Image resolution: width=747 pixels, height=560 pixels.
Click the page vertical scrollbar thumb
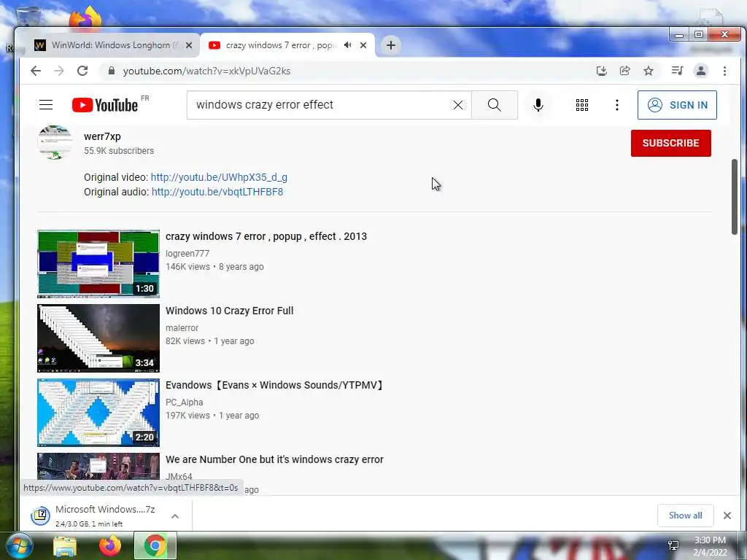tap(735, 197)
